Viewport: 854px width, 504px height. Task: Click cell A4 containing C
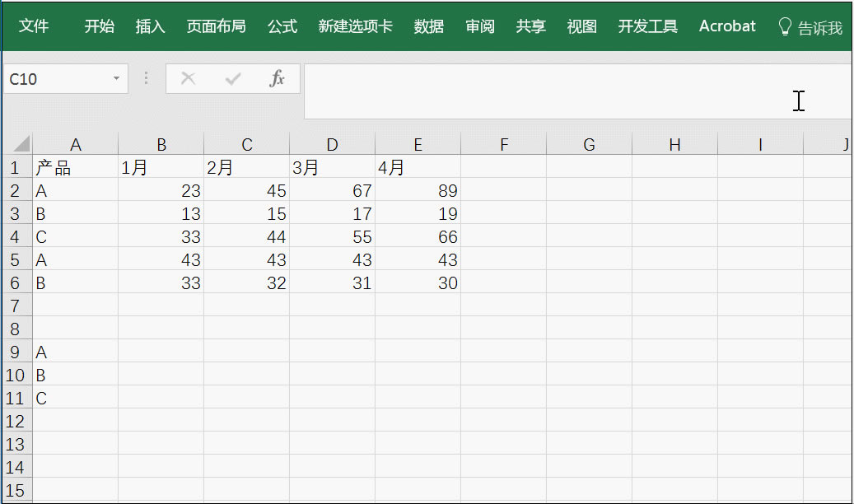(75, 236)
